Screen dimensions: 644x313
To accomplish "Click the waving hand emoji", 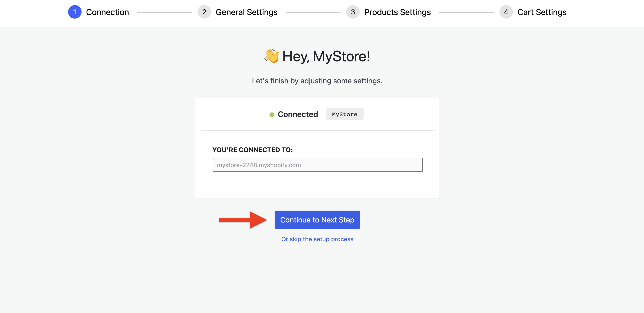I will (272, 56).
